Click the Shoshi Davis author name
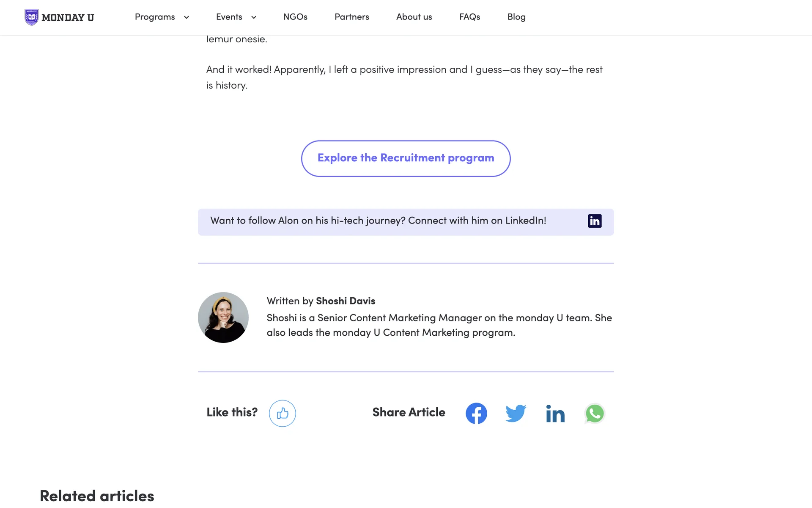This screenshot has height=508, width=812. 346,301
